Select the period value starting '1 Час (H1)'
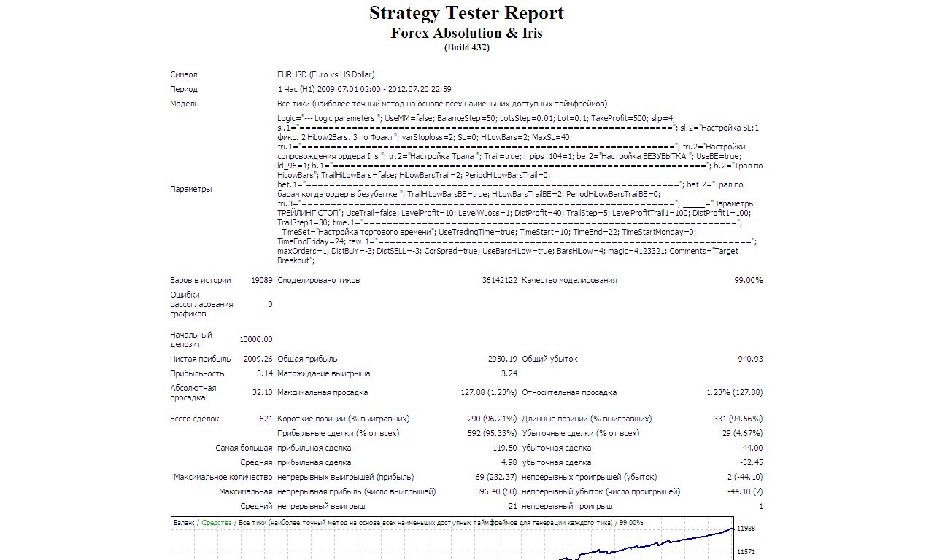This screenshot has width=934, height=560. (x=364, y=89)
